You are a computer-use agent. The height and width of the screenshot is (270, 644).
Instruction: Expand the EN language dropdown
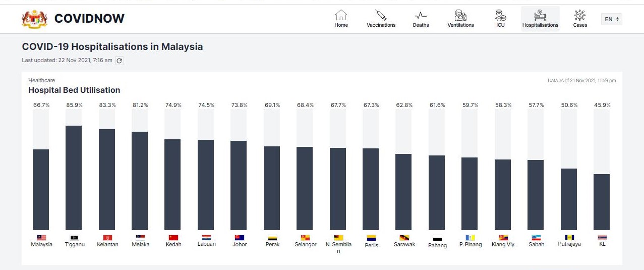[612, 19]
